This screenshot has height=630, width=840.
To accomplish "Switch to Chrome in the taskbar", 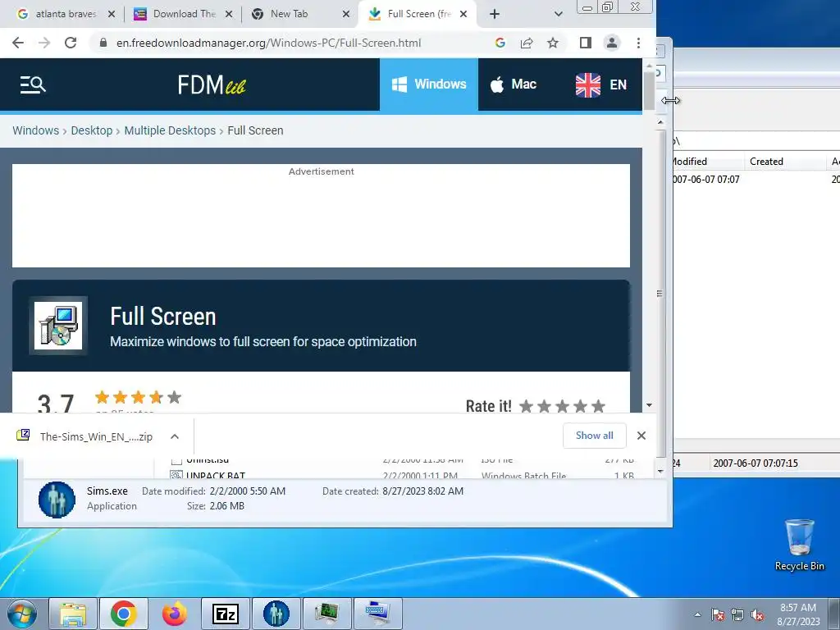I will pyautogui.click(x=124, y=614).
